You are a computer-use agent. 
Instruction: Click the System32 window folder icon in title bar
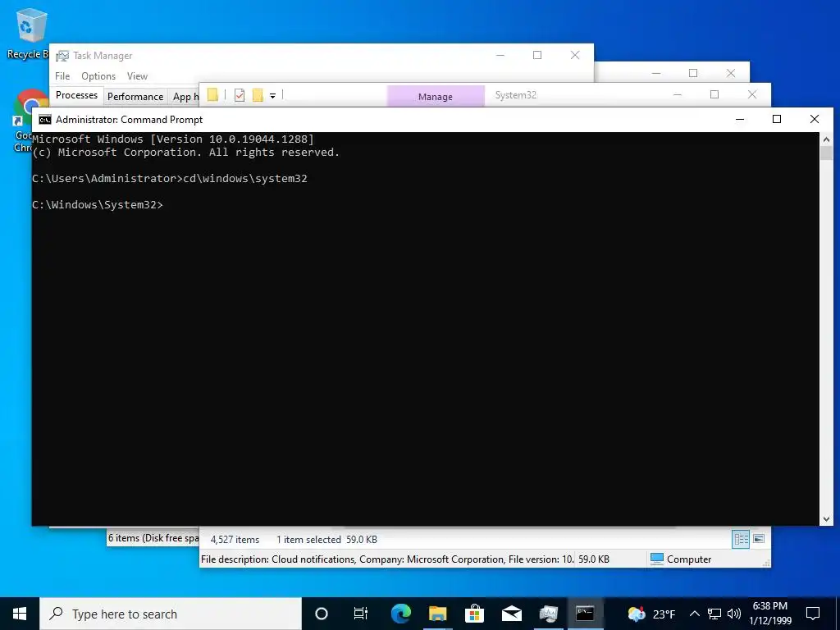pyautogui.click(x=212, y=95)
